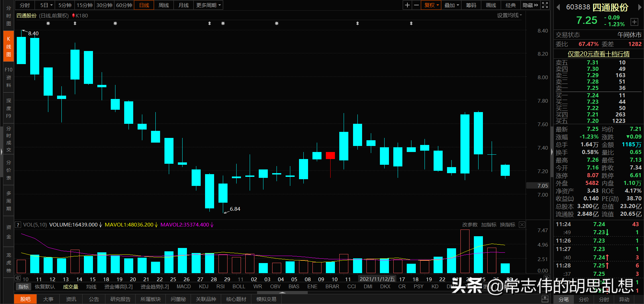
Task: Switch to 经典 classic display mode
Action: coord(510,5)
